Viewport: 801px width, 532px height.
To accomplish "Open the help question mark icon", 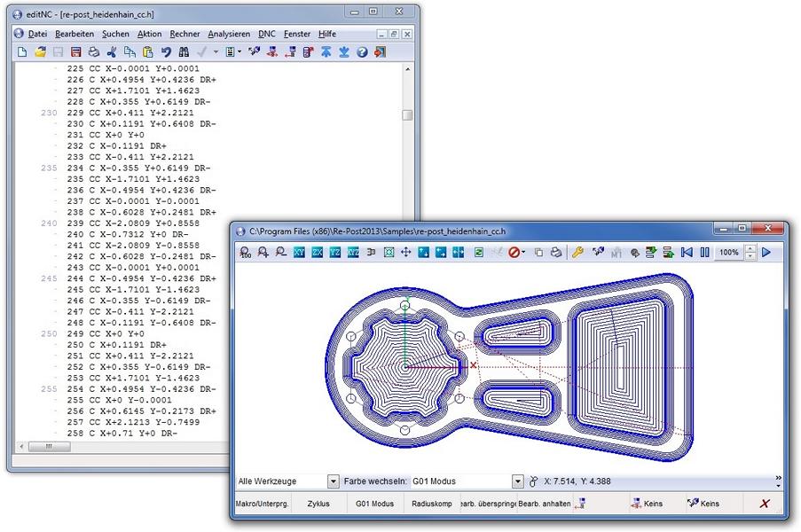I will (362, 52).
